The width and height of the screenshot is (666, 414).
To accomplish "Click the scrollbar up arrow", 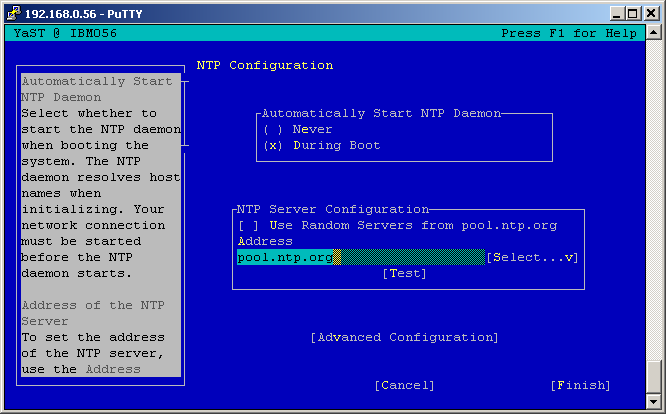I will point(654,32).
